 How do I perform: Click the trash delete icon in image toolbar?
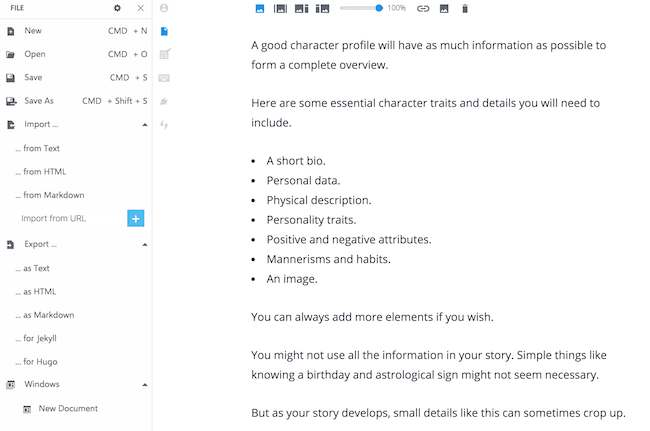point(464,8)
